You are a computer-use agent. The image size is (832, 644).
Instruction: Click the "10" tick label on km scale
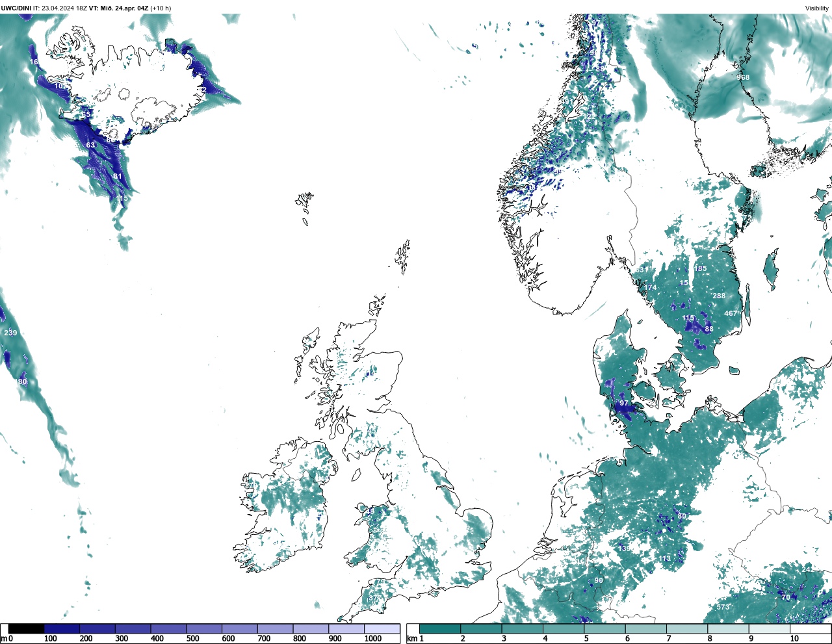pyautogui.click(x=794, y=639)
